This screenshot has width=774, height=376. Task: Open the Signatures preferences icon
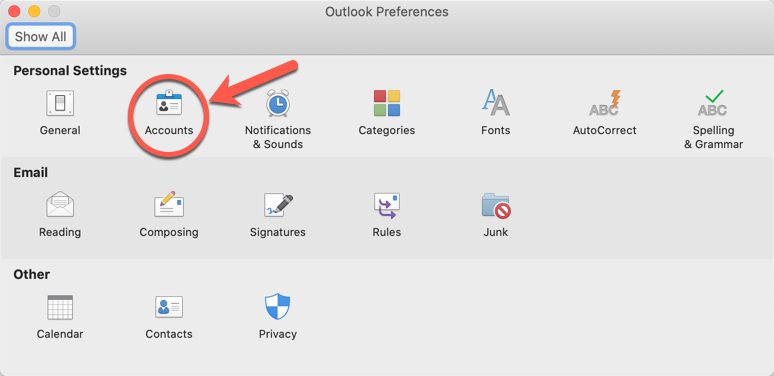coord(278,205)
